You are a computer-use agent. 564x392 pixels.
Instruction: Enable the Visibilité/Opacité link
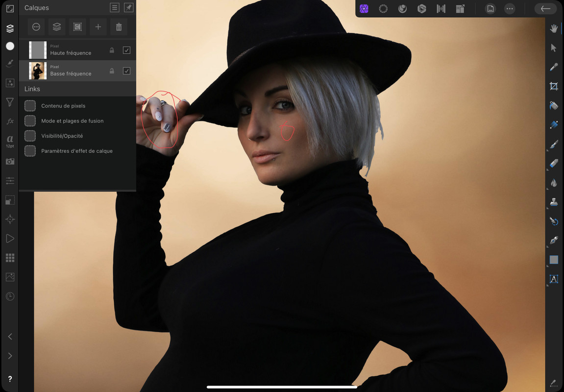click(x=30, y=136)
